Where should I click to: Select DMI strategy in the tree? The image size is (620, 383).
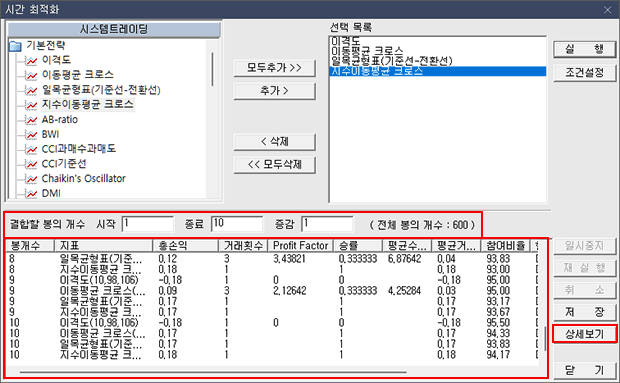[51, 193]
